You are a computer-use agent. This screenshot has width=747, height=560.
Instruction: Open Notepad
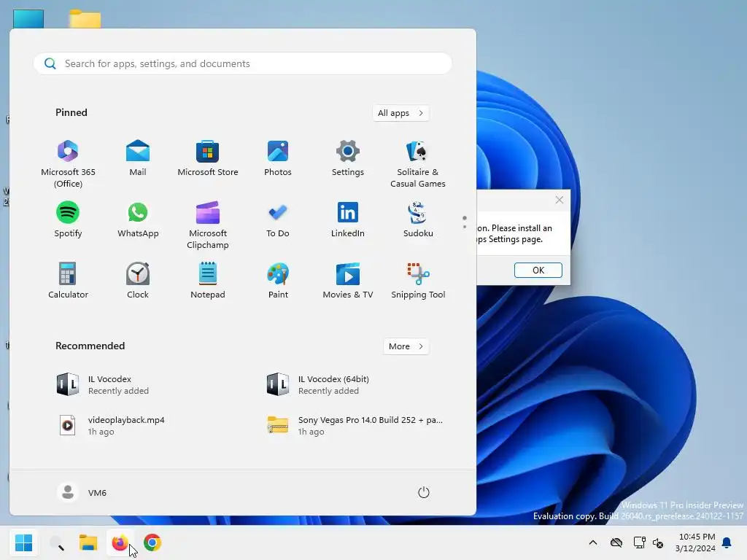pyautogui.click(x=208, y=281)
